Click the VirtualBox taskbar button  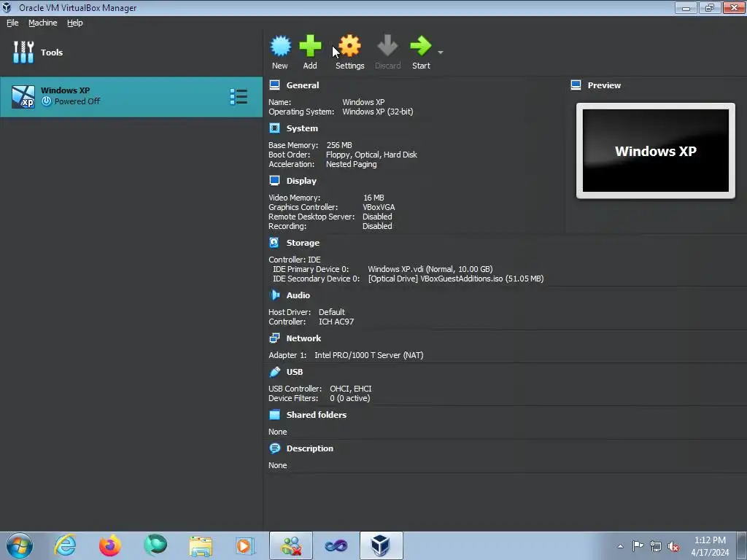click(x=381, y=545)
